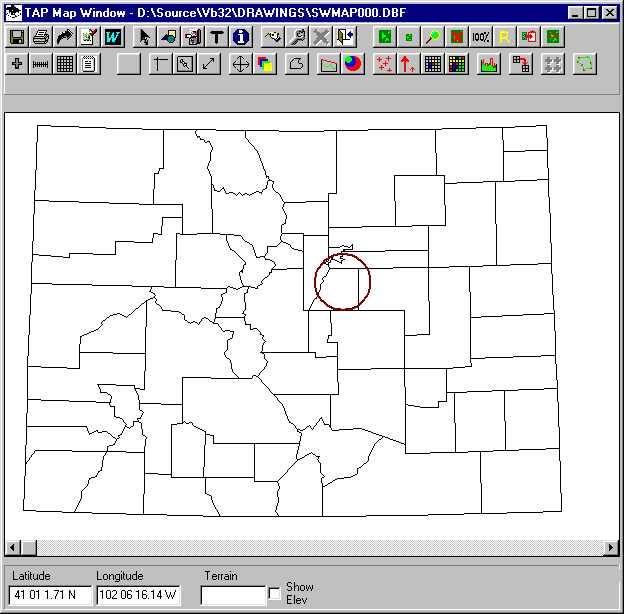Click the yellow tag with checkmark icon
Viewport: 624px width, 614px height.
click(x=273, y=37)
